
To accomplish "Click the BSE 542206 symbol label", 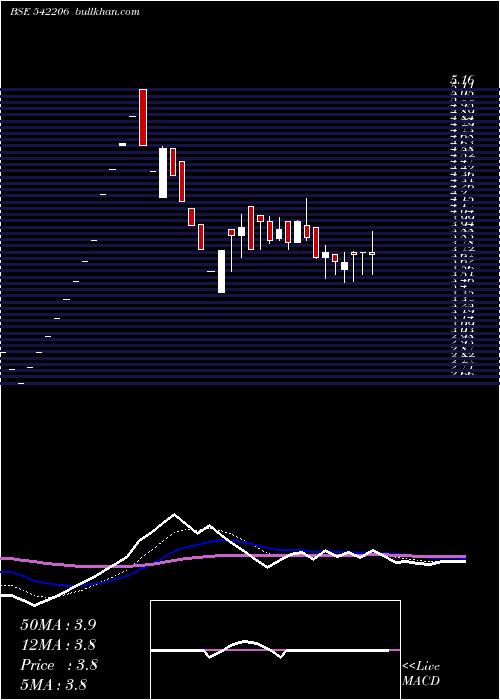I will coord(39,12).
